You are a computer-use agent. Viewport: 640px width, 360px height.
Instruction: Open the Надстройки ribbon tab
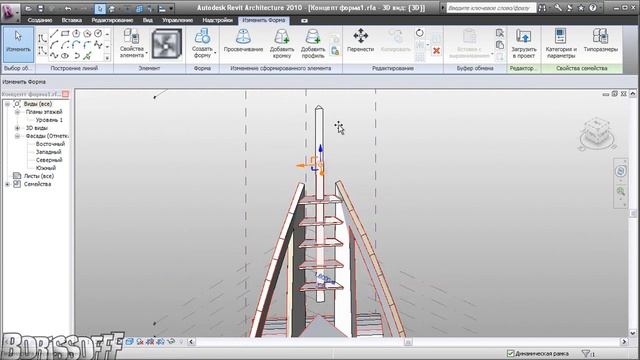[x=218, y=20]
